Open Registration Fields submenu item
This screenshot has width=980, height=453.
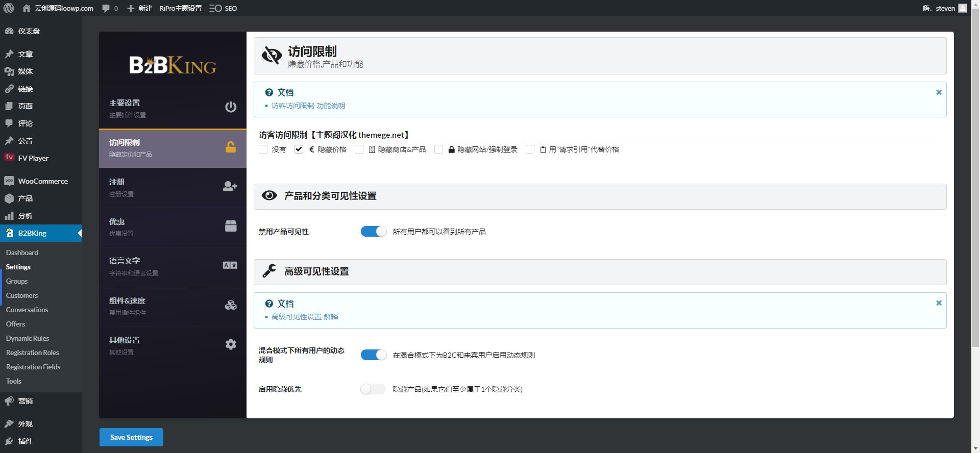coord(33,367)
